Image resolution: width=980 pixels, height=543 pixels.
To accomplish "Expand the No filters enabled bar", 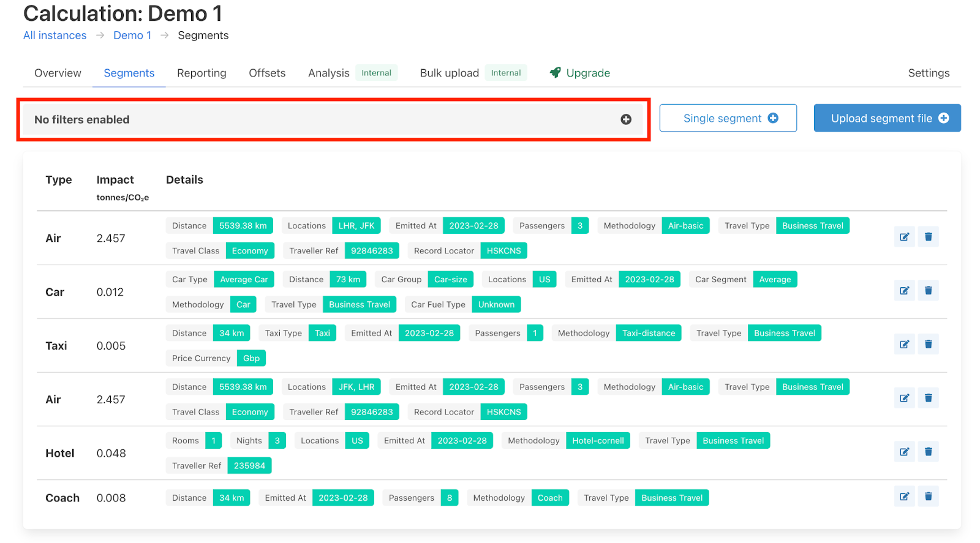I will tap(306, 119).
